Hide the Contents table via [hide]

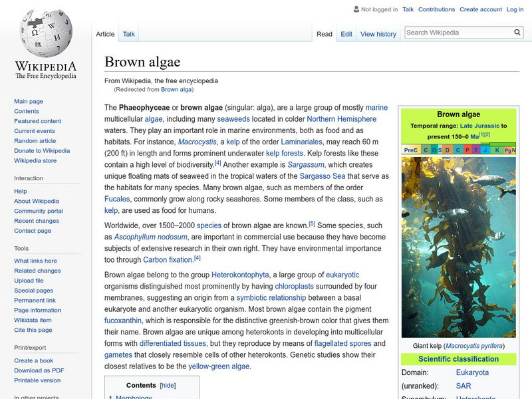168,386
